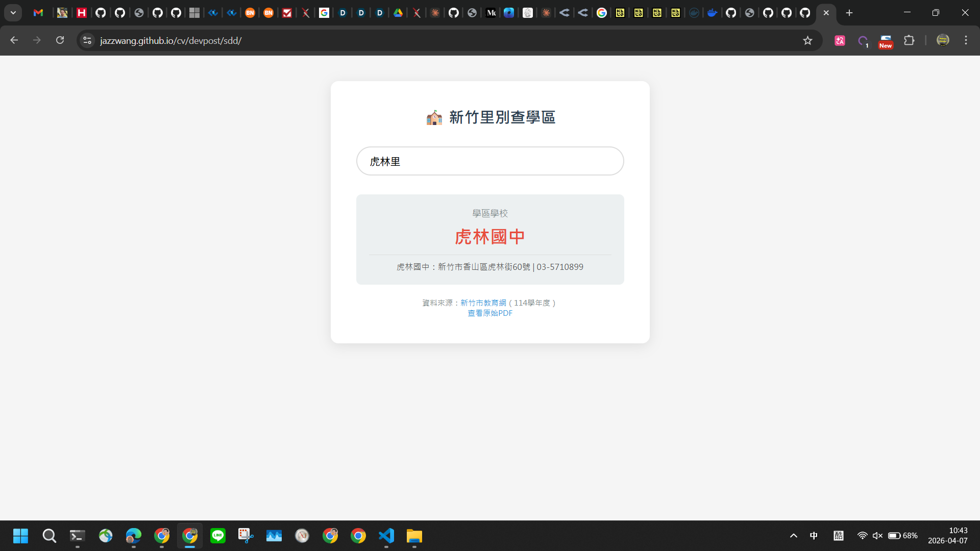Toggle the 中 input method indicator
Viewport: 980px width, 551px height.
coord(814,536)
